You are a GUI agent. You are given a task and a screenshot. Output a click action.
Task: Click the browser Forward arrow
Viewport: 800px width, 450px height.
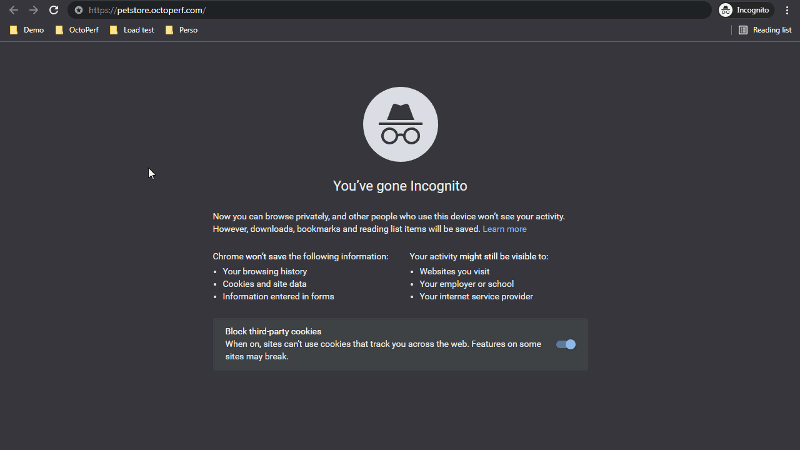(34, 10)
